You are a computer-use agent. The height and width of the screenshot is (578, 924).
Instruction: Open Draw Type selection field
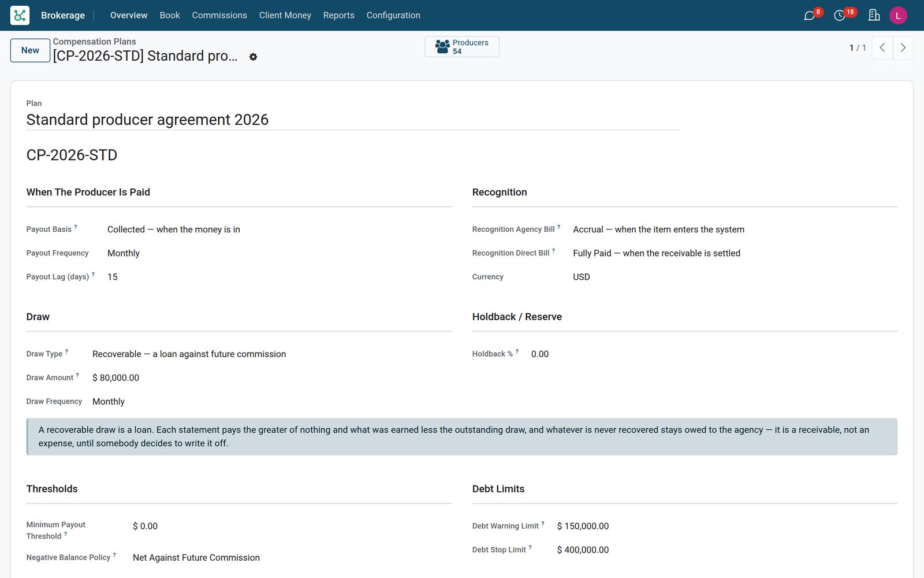point(272,354)
